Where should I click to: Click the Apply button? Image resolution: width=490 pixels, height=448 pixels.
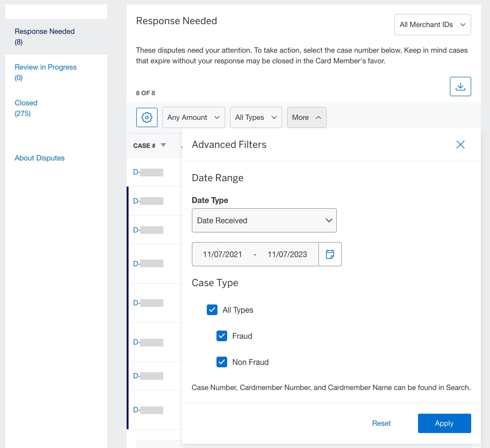click(x=444, y=423)
